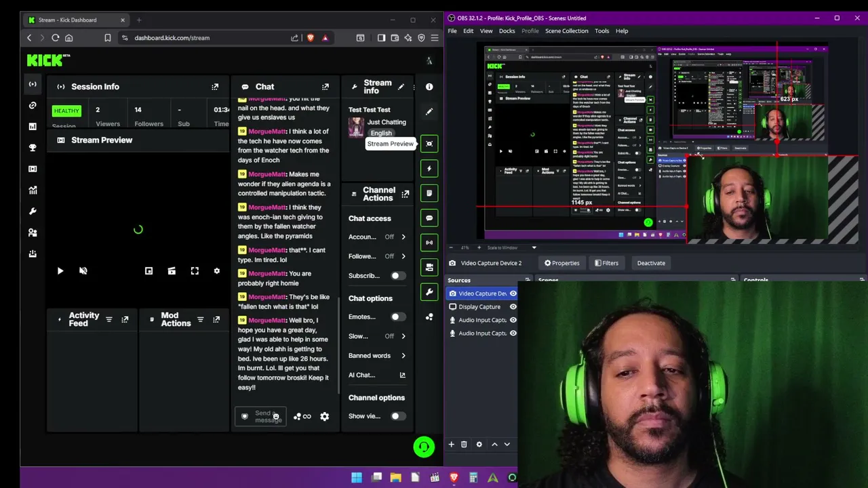Screen dimensions: 868x488
Task: Open the AI Chat external link
Action: tap(402, 375)
